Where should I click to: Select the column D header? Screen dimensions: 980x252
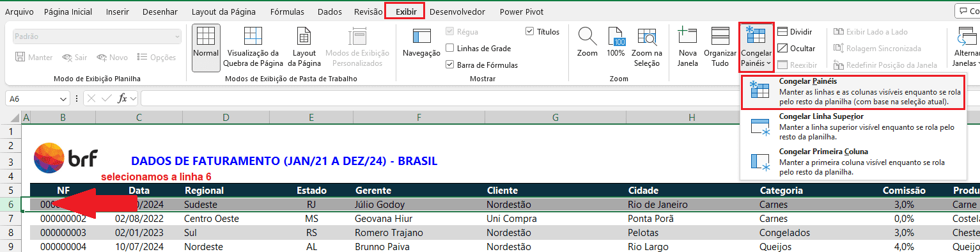coord(226,118)
